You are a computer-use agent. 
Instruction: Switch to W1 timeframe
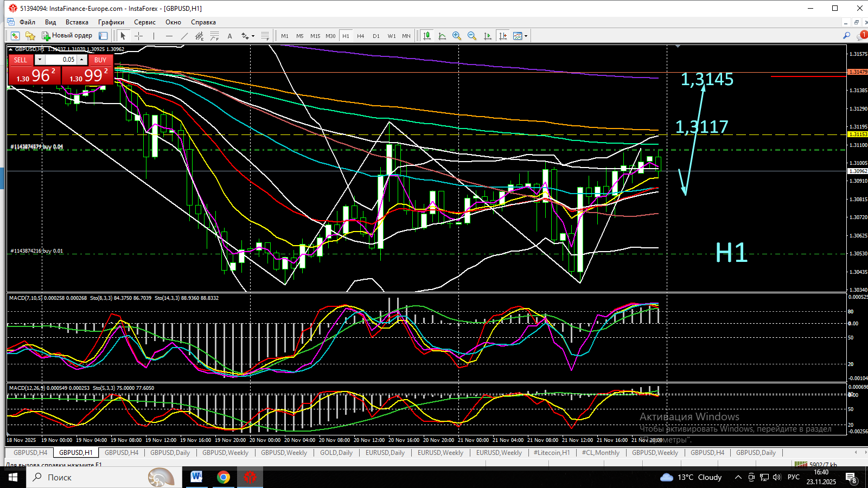392,36
